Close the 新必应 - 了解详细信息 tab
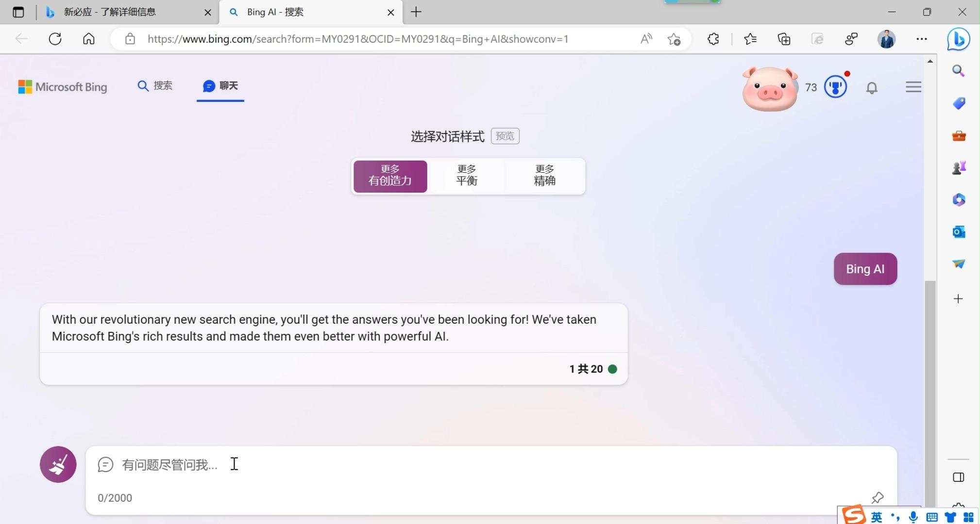This screenshot has height=524, width=980. click(x=208, y=13)
